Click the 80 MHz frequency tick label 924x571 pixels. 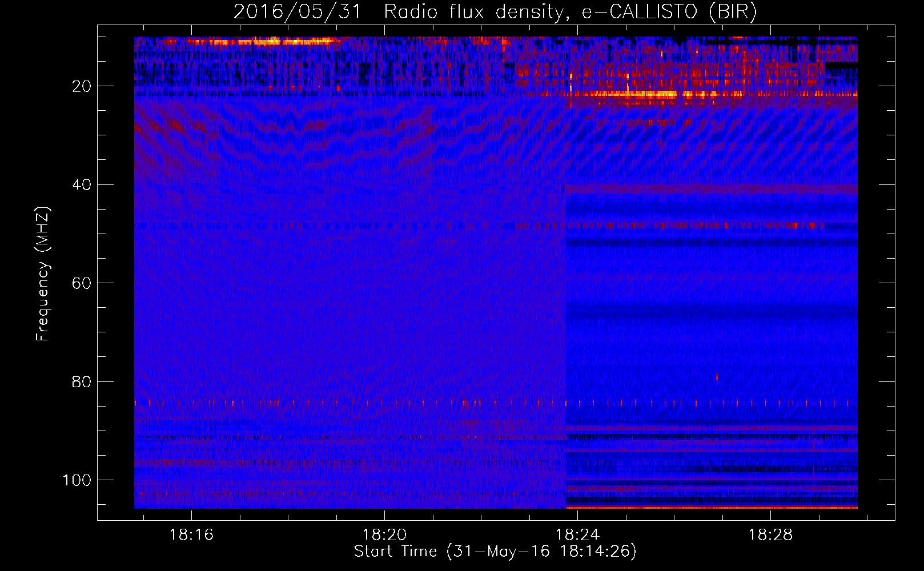(82, 382)
